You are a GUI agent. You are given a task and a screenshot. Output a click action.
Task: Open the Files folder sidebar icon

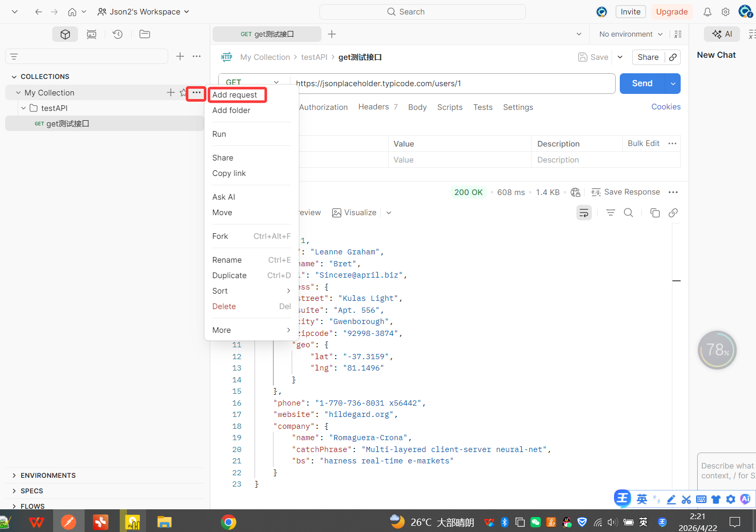pyautogui.click(x=144, y=34)
